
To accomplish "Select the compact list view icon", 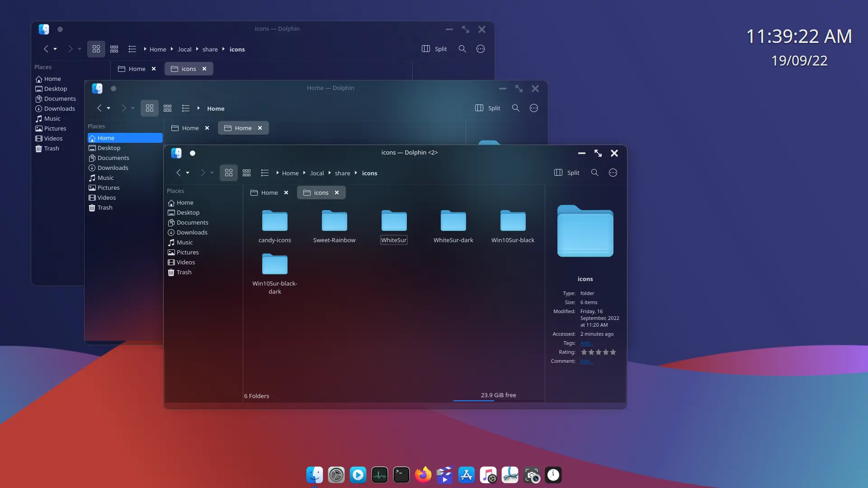I will click(247, 173).
